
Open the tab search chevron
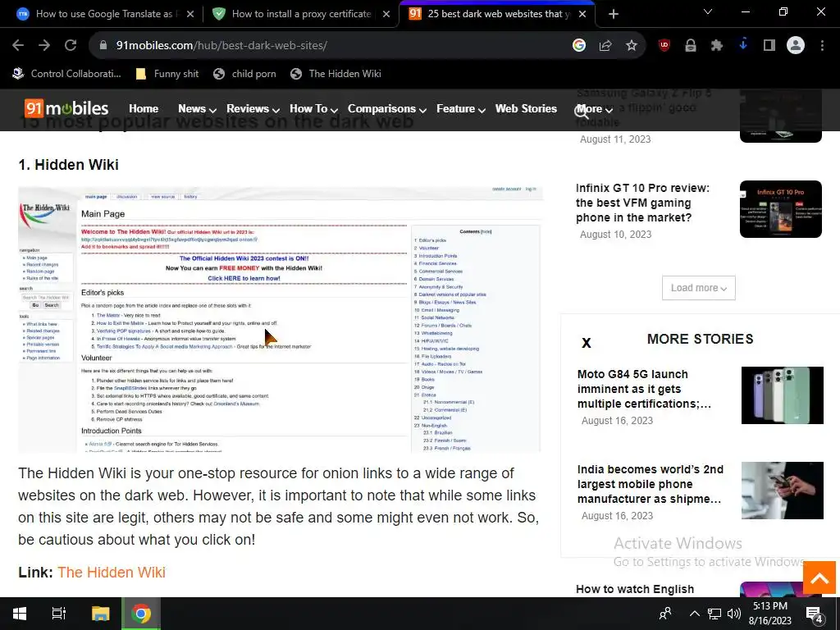pos(708,11)
